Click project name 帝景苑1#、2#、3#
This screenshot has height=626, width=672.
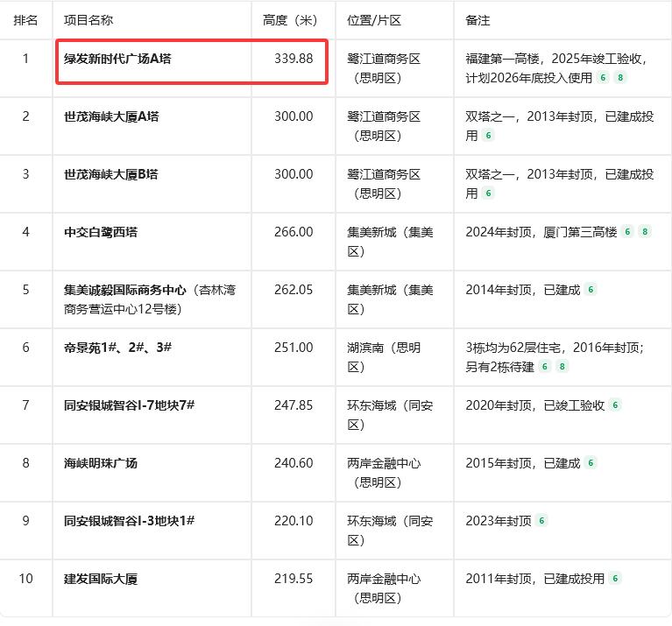[118, 348]
